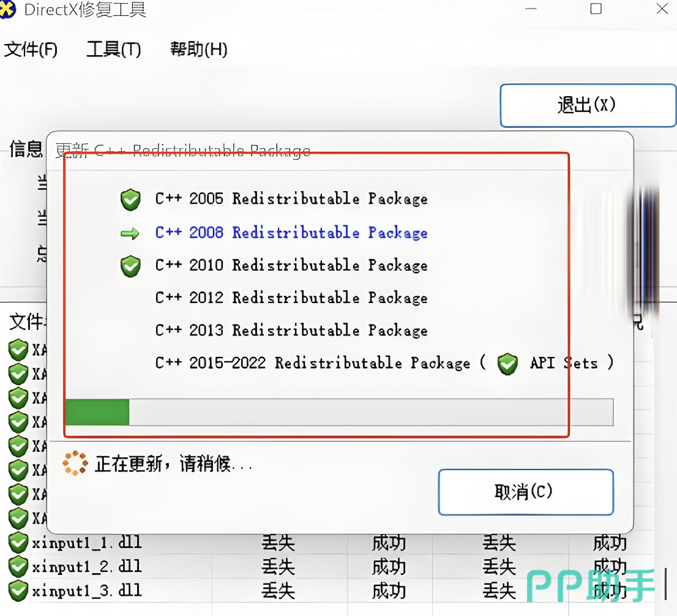Screen dimensions: 677x616
Task: Click the 取消(C) button
Action: click(526, 492)
